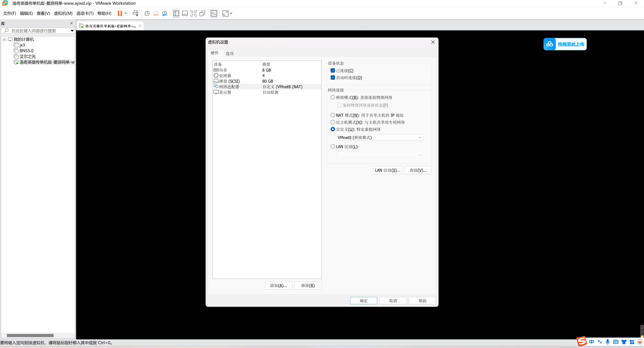The height and width of the screenshot is (348, 644).
Task: Select the 网络适配器 device row
Action: pos(267,87)
